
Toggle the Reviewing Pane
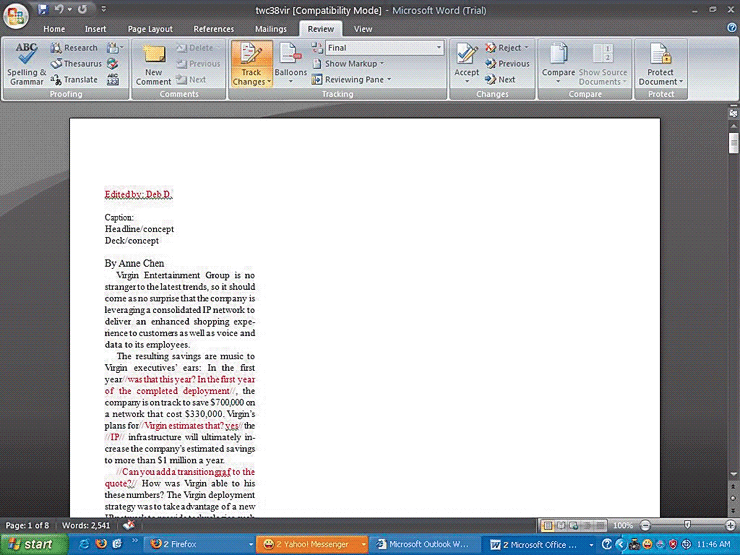click(351, 79)
